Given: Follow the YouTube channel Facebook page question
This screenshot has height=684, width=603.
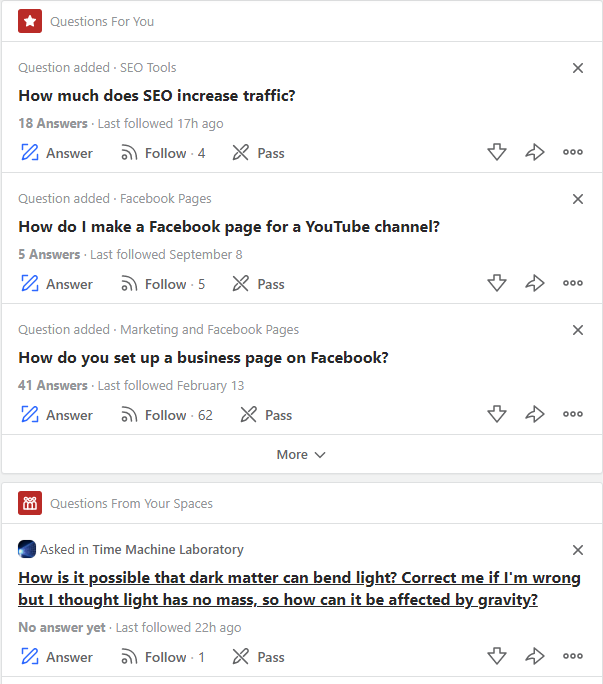Looking at the screenshot, I should (162, 284).
